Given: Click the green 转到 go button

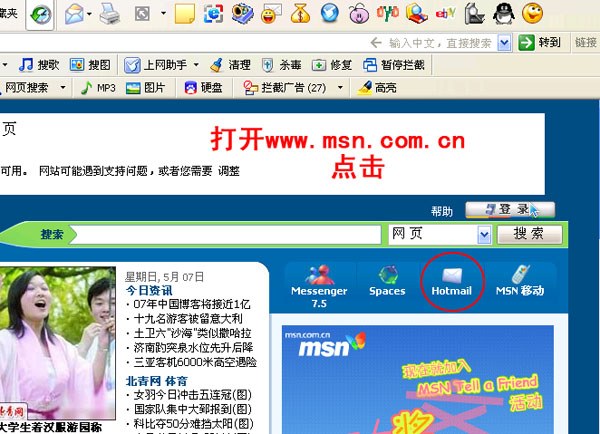Looking at the screenshot, I should 540,42.
